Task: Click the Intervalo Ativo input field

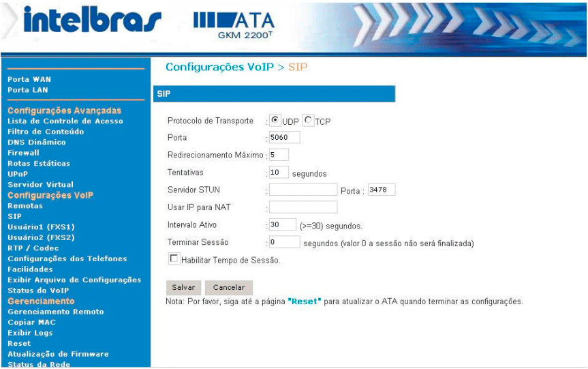Action: pyautogui.click(x=283, y=224)
